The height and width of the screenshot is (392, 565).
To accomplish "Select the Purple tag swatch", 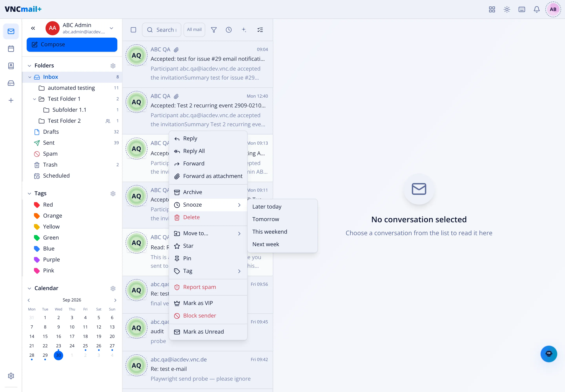I will tap(37, 260).
